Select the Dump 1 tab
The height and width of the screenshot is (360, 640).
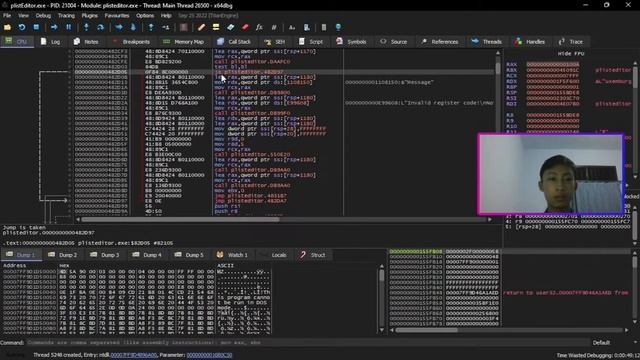click(x=21, y=255)
